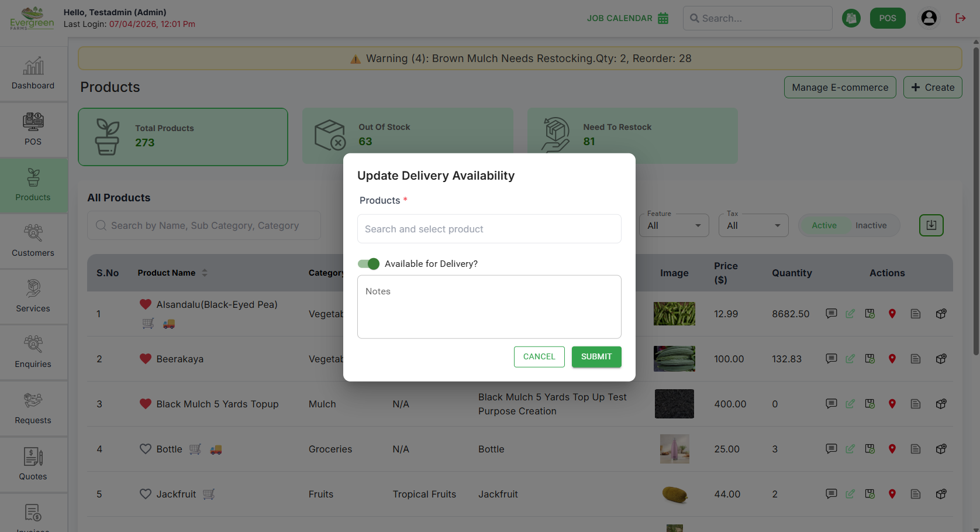
Task: Open POS in the left sidebar
Action: point(33,129)
